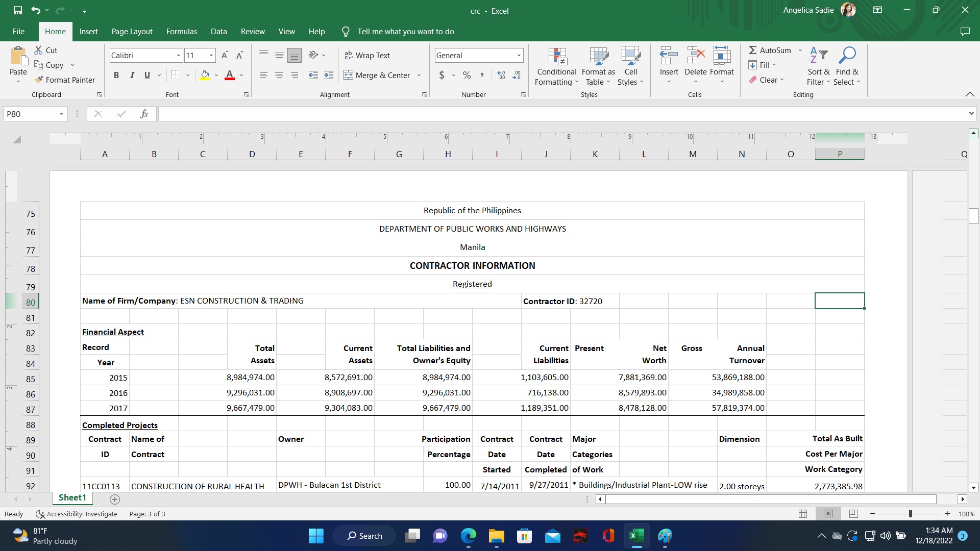Click the Find & Select magnifier icon
980x551 pixels.
[x=847, y=55]
